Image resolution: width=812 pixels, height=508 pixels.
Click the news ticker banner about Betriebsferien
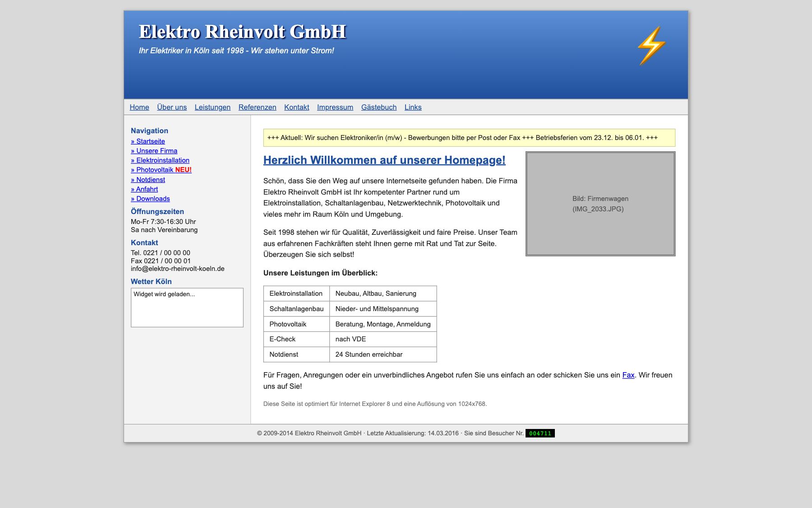coord(469,138)
